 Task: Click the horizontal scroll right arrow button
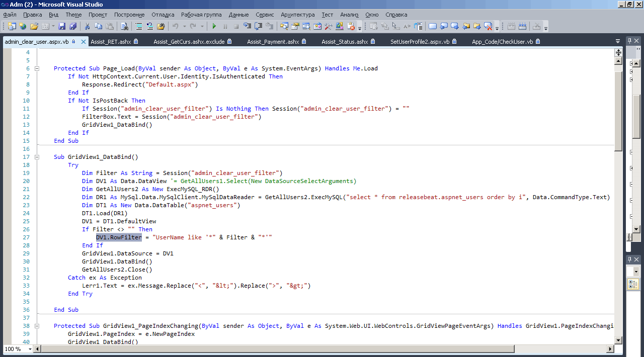tap(611, 349)
